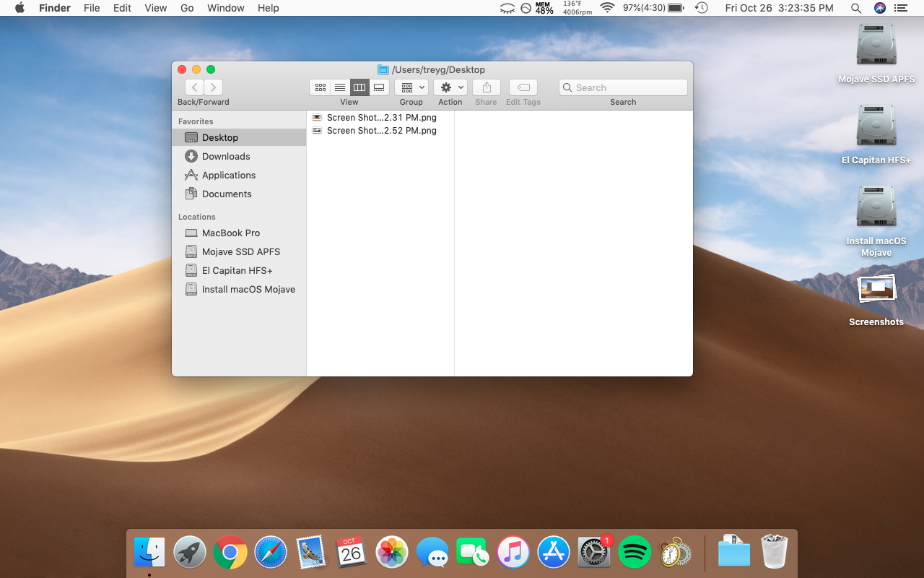Open the Action gear dropdown menu
This screenshot has height=578, width=924.
(450, 87)
